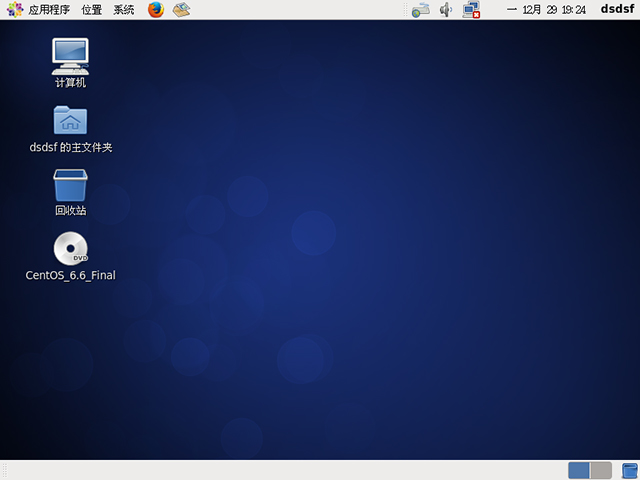Click the removable drive tray icon
Screen dimensions: 640x480
tap(421, 10)
